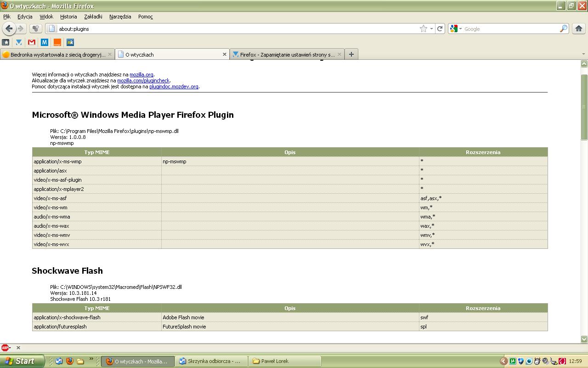
Task: Click the page identity icon in address bar
Action: point(52,29)
